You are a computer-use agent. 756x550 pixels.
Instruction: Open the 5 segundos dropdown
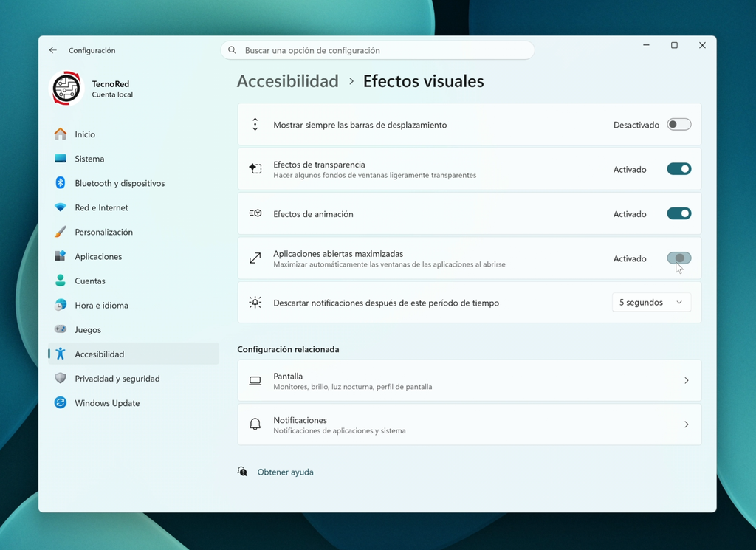click(651, 302)
